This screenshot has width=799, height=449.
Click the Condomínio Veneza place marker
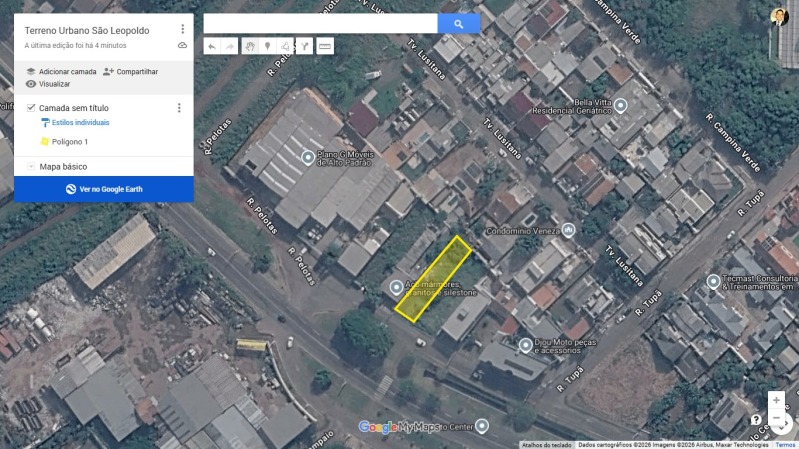click(568, 230)
